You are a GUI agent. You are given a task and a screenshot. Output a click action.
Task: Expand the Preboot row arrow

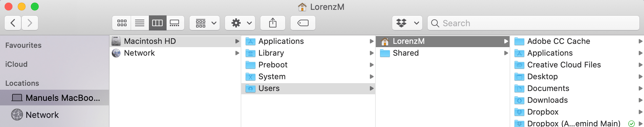point(372,65)
